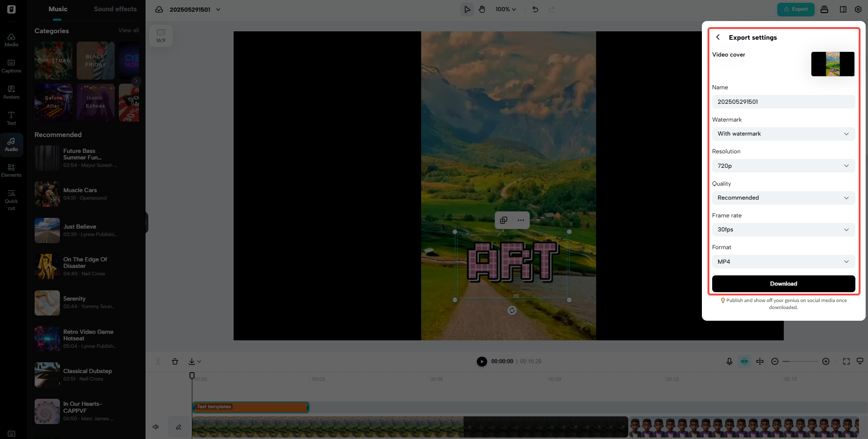Open View all music categories
The image size is (868, 439).
pyautogui.click(x=128, y=30)
